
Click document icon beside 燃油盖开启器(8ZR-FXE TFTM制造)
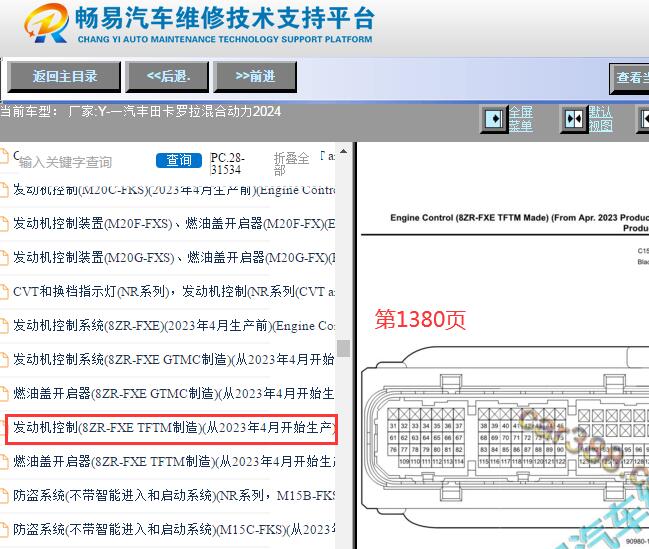pyautogui.click(x=4, y=462)
